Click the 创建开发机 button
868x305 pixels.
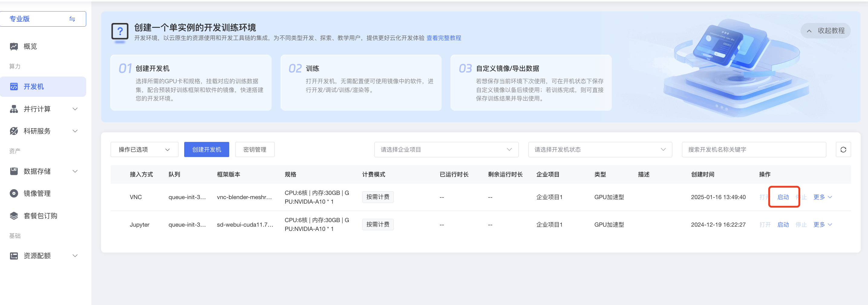[x=206, y=150]
